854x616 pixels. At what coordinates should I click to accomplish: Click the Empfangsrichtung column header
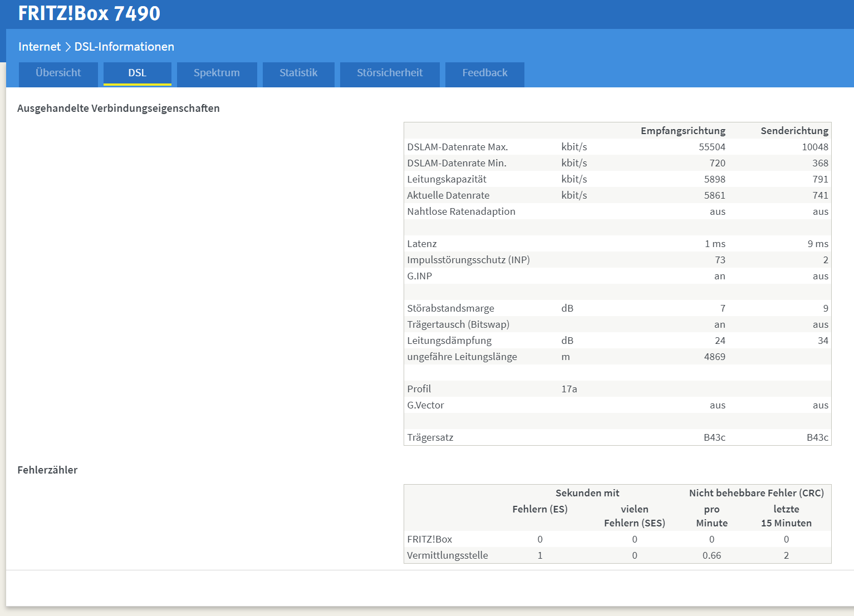point(683,131)
